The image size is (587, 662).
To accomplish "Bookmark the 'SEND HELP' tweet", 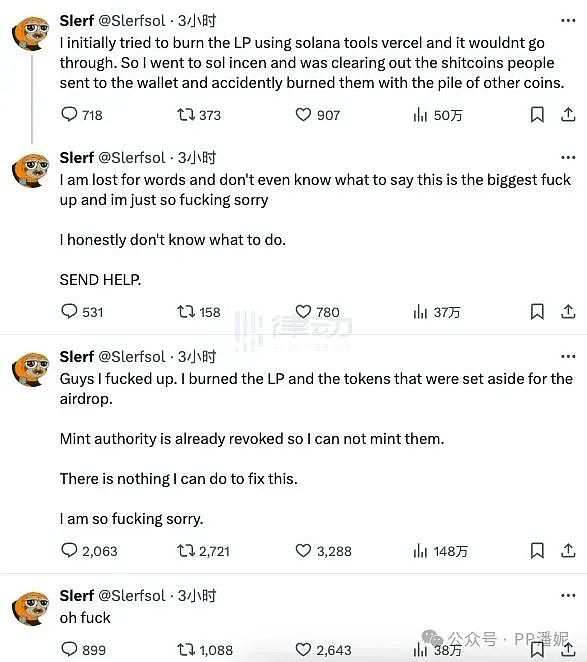I will (x=537, y=312).
